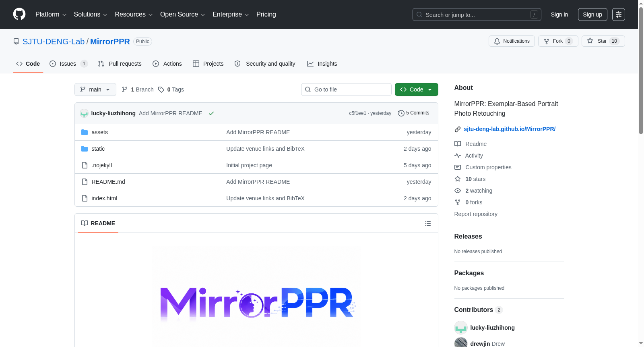Open the main branch selector dropdown
This screenshot has height=347, width=644.
tap(95, 89)
